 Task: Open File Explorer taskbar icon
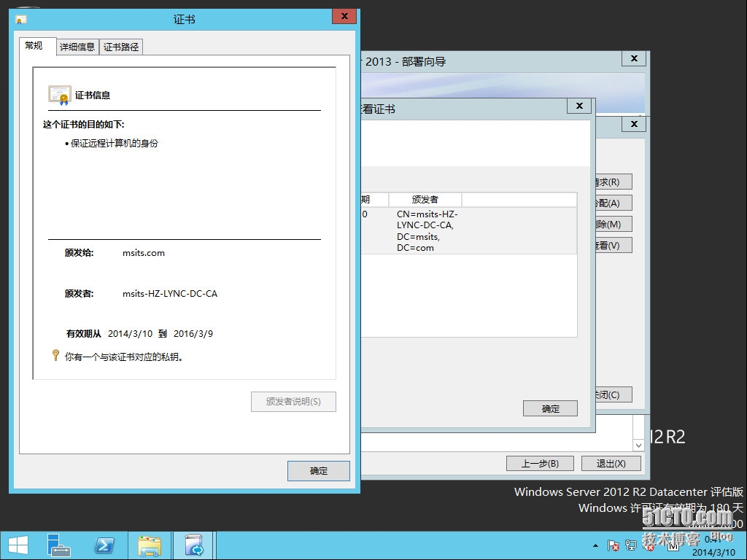(150, 545)
